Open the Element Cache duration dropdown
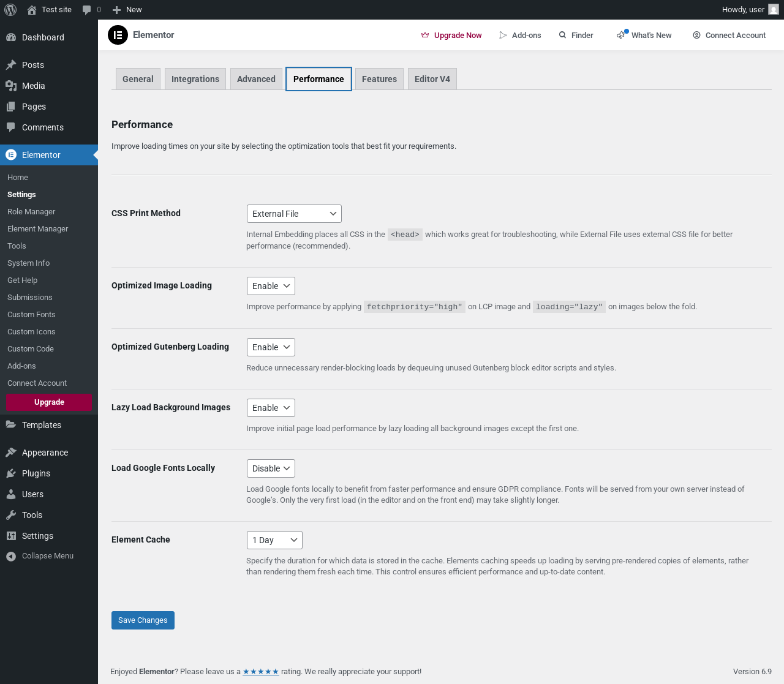784x684 pixels. pyautogui.click(x=274, y=540)
